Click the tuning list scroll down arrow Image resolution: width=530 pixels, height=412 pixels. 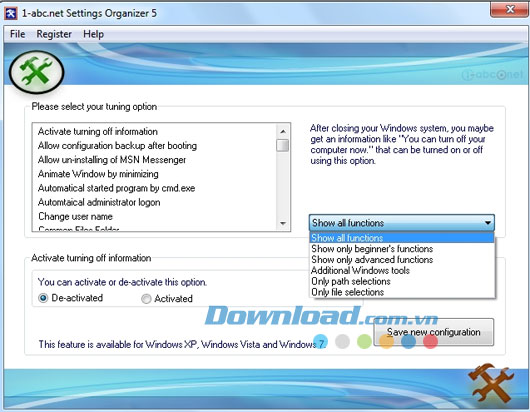click(x=283, y=223)
